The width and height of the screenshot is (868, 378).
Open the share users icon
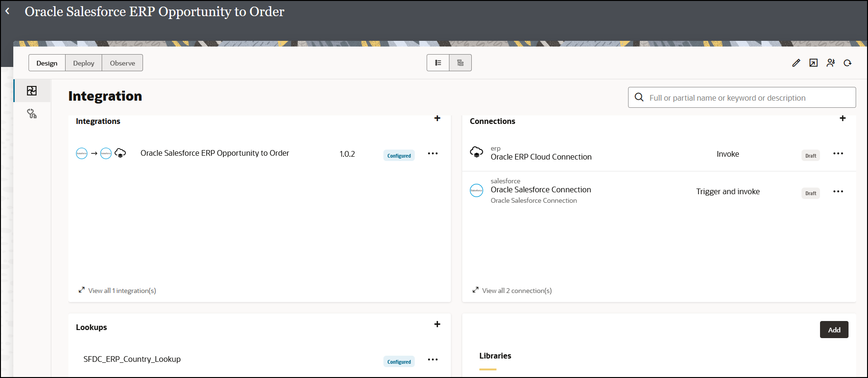(x=830, y=63)
